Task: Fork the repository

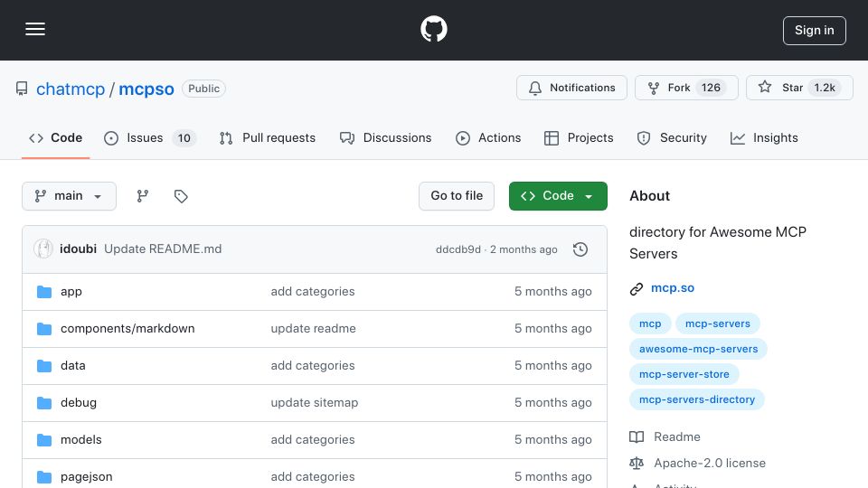Action: [686, 88]
